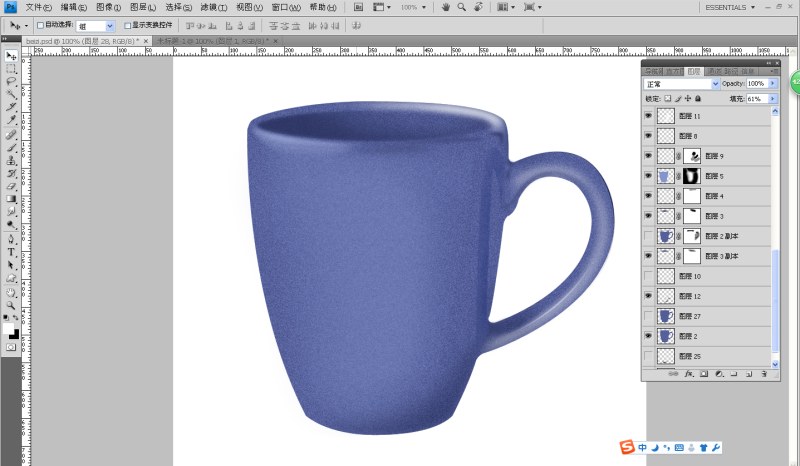This screenshot has width=800, height=466.
Task: Switch to the second untitled document tab
Action: pyautogui.click(x=212, y=41)
